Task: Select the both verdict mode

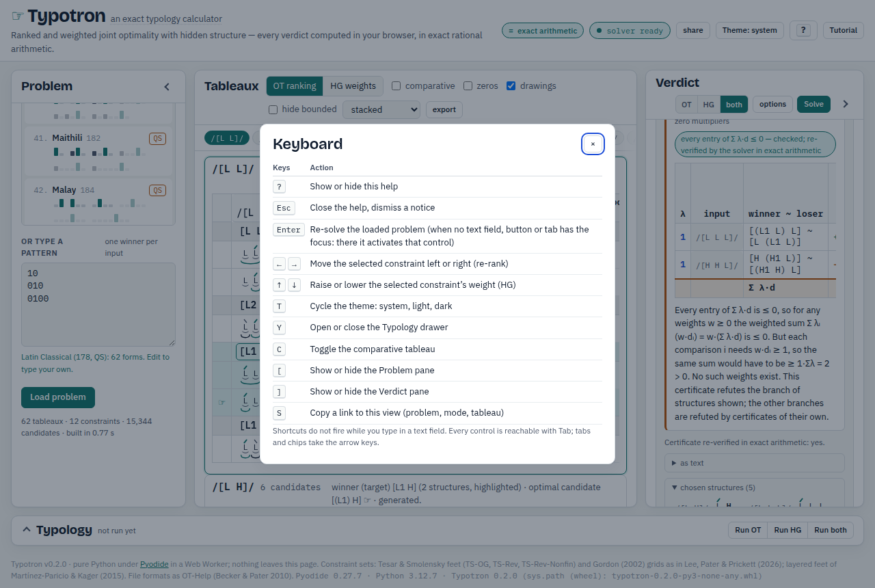Action: pyautogui.click(x=734, y=105)
